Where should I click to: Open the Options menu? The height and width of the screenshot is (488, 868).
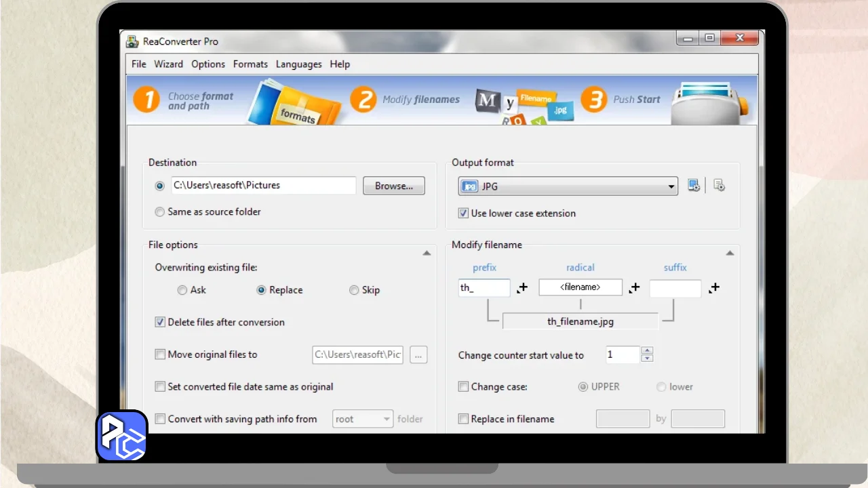click(208, 64)
